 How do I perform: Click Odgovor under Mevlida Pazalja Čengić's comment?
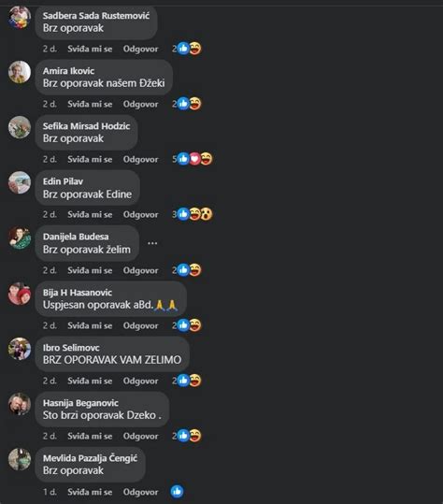(x=141, y=492)
